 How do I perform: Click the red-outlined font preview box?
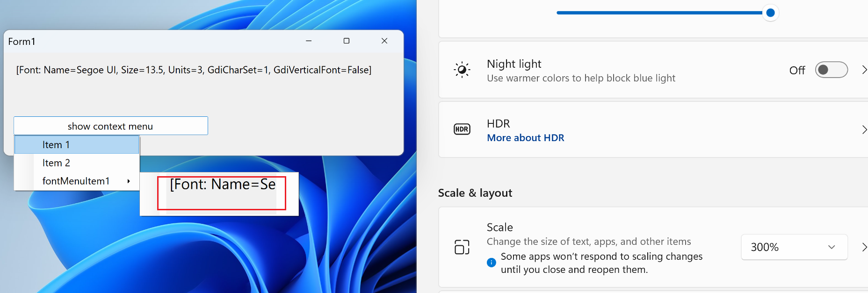(x=222, y=193)
